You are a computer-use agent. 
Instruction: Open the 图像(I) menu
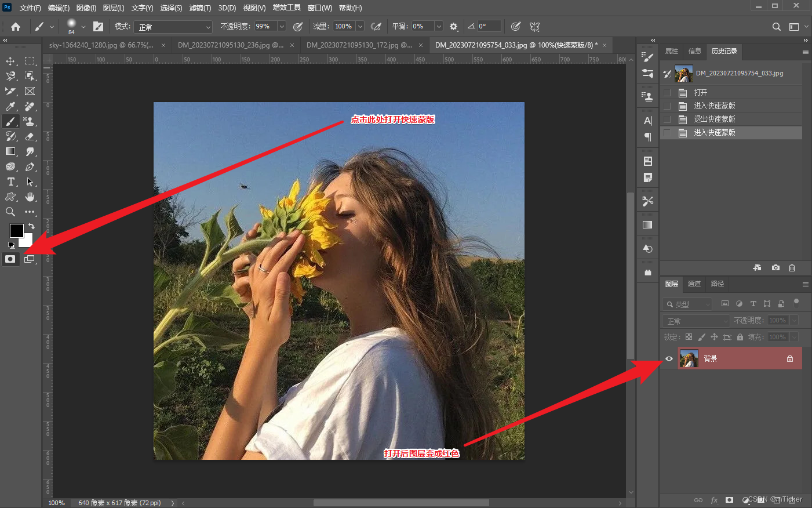coord(86,8)
